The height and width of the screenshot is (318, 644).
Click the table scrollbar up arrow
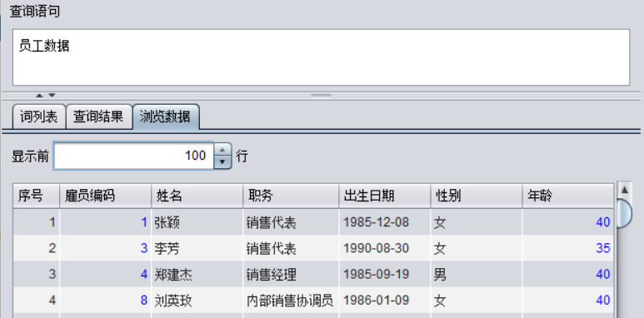624,190
